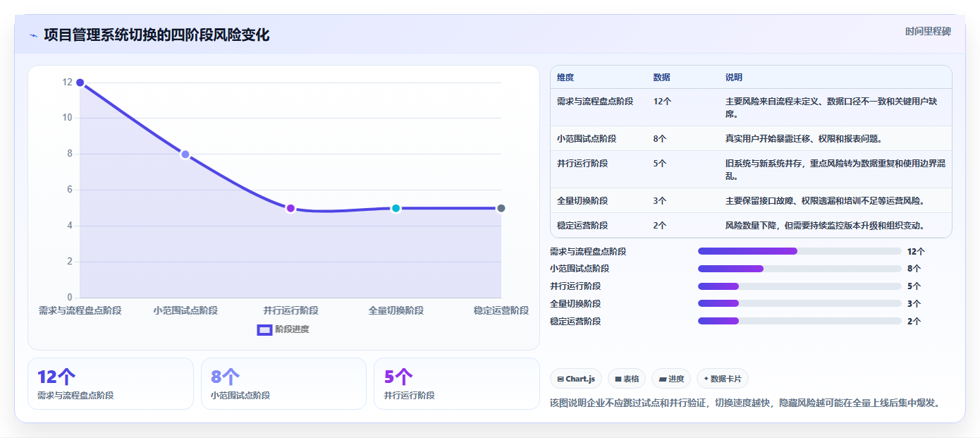Click table cell 并行运行阶段

[582, 164]
